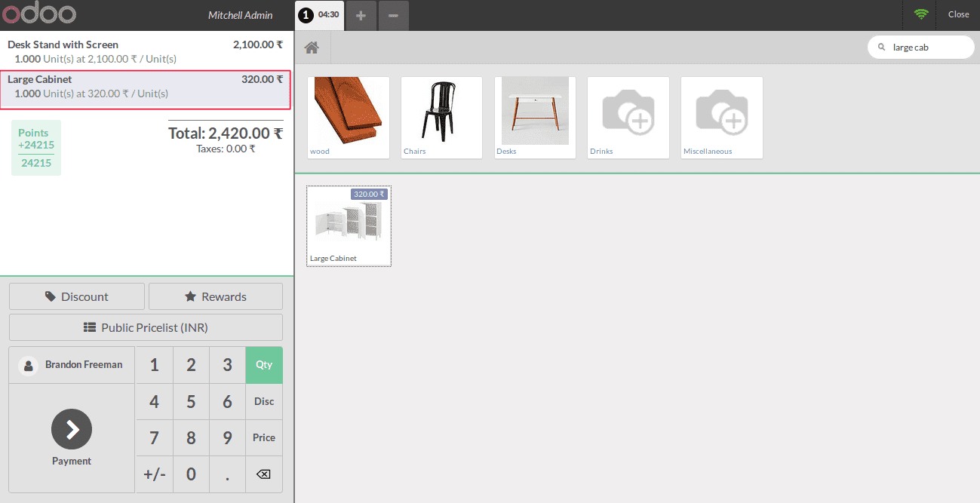Open the Miscellaneous category
The width and height of the screenshot is (980, 503).
(722, 118)
